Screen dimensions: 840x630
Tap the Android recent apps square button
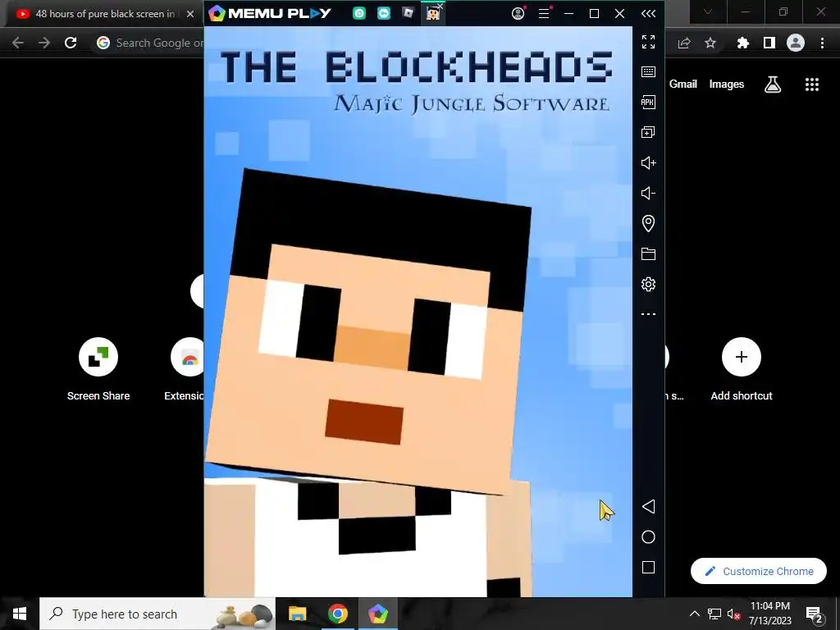point(648,568)
